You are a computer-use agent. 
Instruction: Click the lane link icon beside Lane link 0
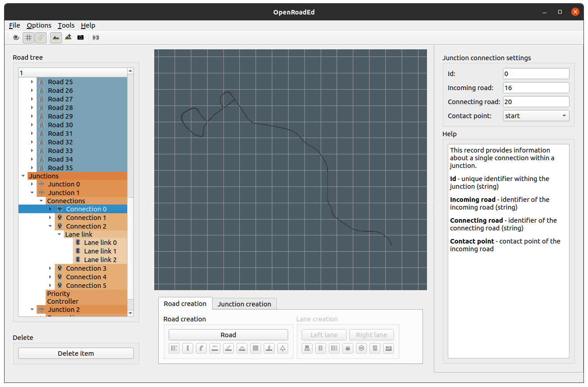(78, 243)
